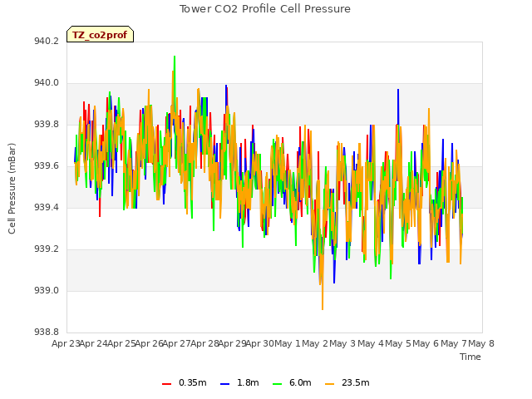Viewport: 532px width, 399px height.
Task: Select the orange 23.5m legend swatch
Action: pyautogui.click(x=329, y=383)
